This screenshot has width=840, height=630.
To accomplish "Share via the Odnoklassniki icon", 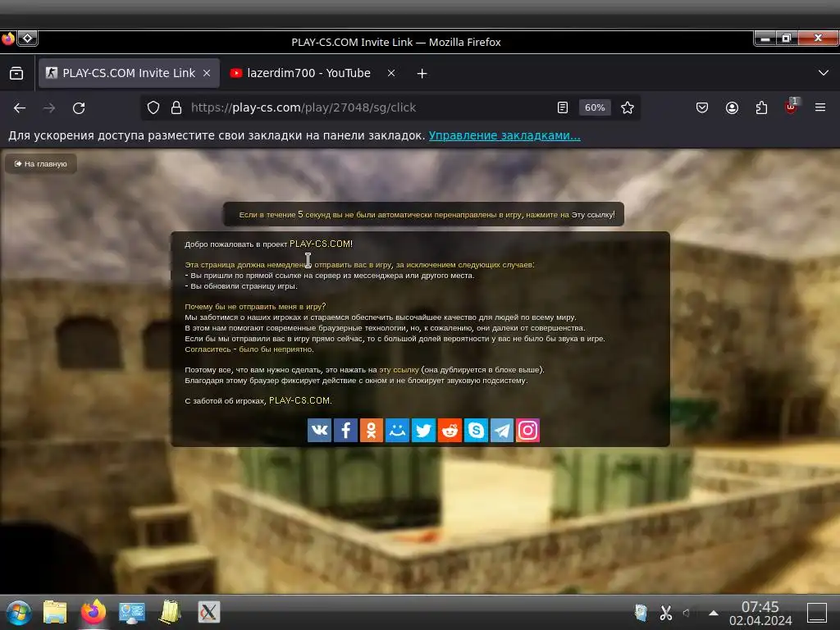I will coord(372,430).
